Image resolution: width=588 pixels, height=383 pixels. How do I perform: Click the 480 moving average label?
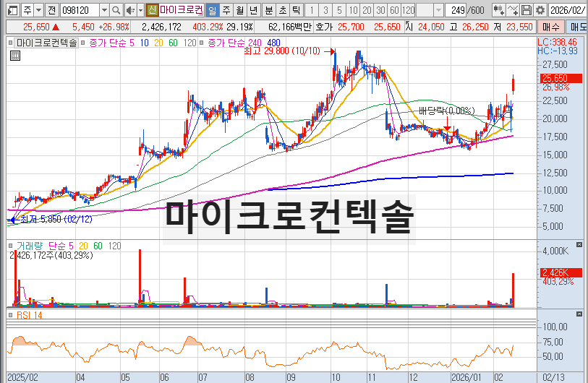tap(273, 43)
